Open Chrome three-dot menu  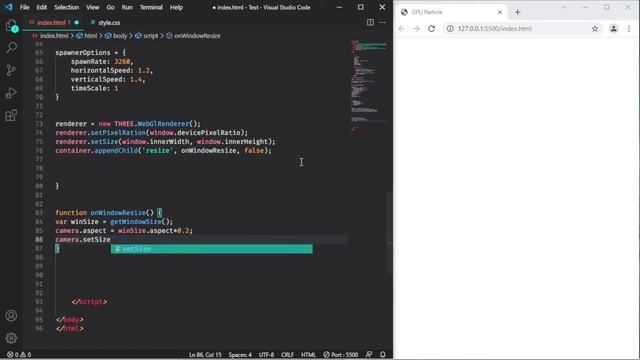coord(629,29)
